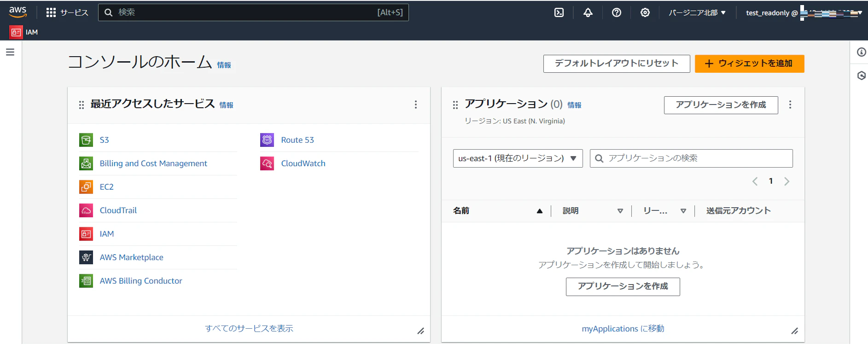Click デフォルトレイアウトにリセット button

617,64
